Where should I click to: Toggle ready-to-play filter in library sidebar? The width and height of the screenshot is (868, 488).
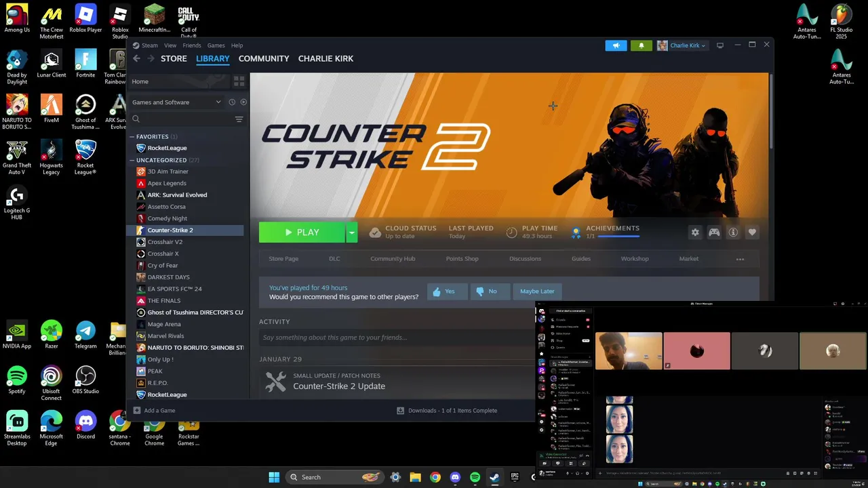click(243, 102)
